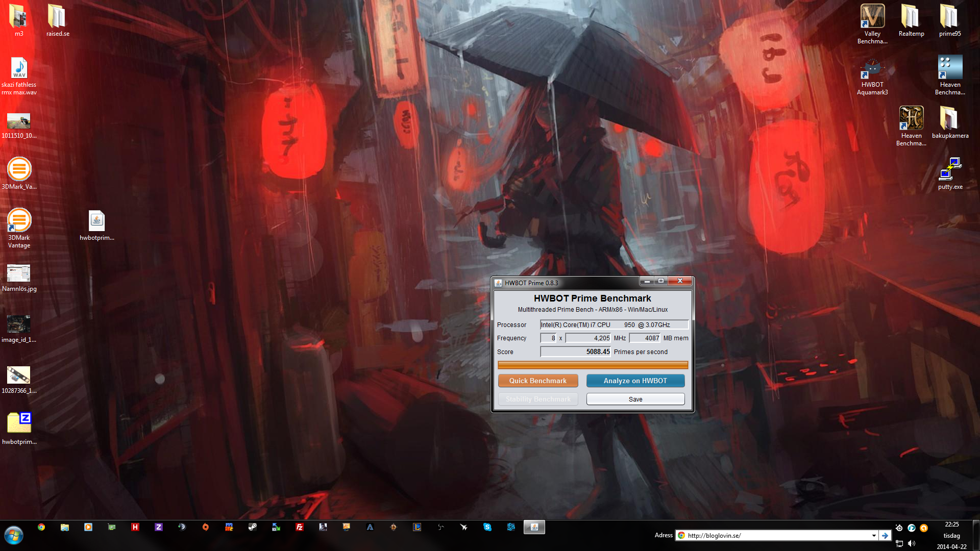Viewport: 980px width, 551px height.
Task: Select the 5088.45 score field
Action: (576, 352)
